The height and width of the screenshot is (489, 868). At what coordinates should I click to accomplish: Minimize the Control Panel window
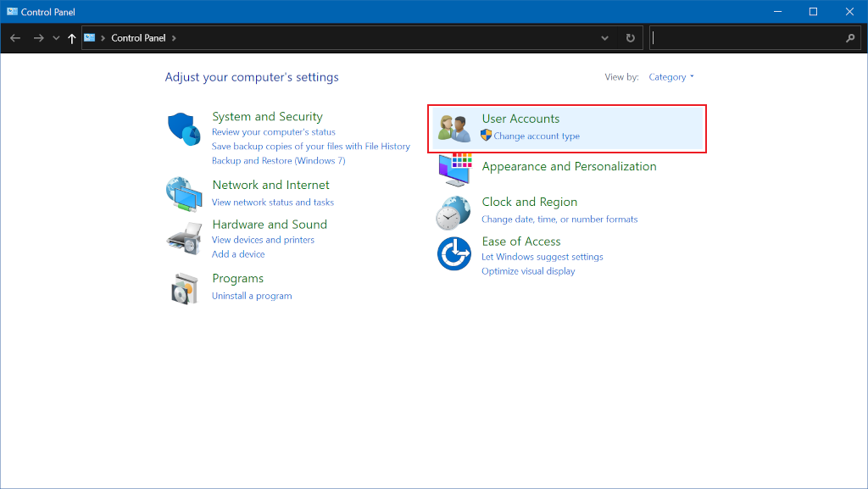pyautogui.click(x=778, y=12)
